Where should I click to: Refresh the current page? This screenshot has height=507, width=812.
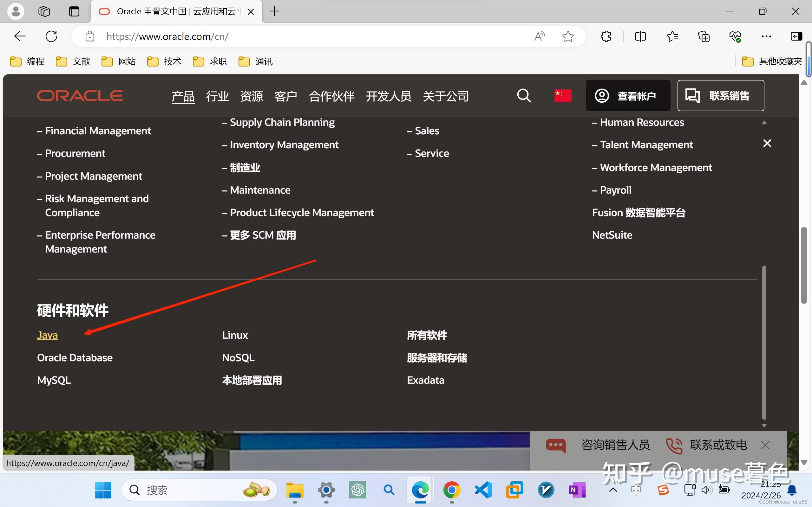click(x=51, y=36)
